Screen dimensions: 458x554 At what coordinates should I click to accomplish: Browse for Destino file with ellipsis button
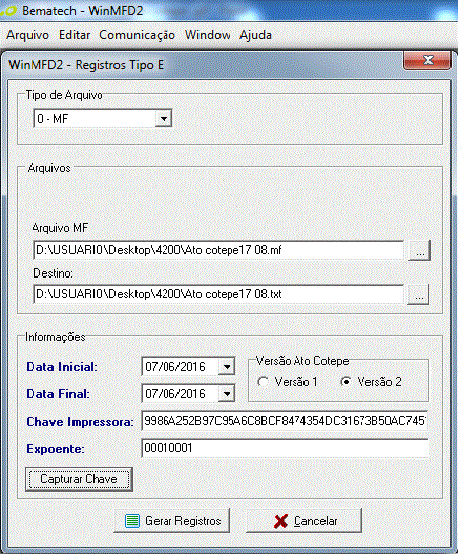pos(418,294)
